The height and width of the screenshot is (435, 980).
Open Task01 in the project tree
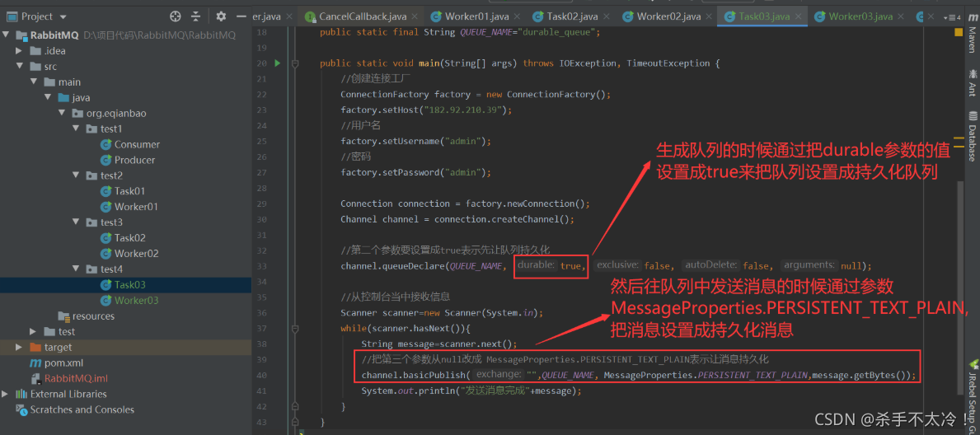coord(129,191)
